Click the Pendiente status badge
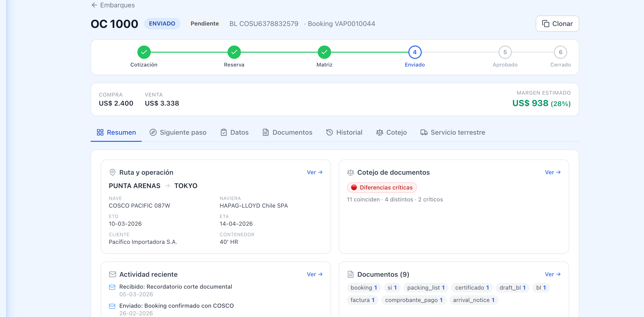644x317 pixels. [x=204, y=24]
